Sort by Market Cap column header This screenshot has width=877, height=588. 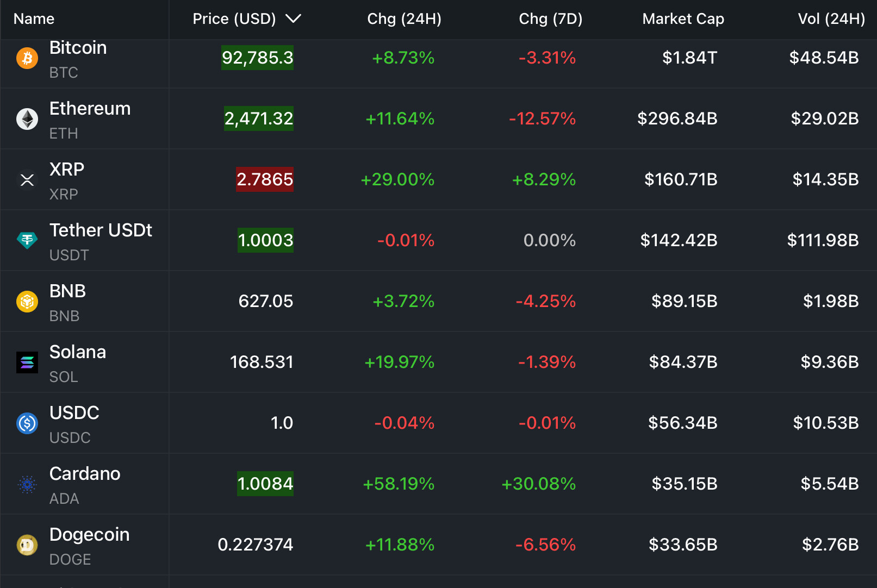tap(683, 19)
